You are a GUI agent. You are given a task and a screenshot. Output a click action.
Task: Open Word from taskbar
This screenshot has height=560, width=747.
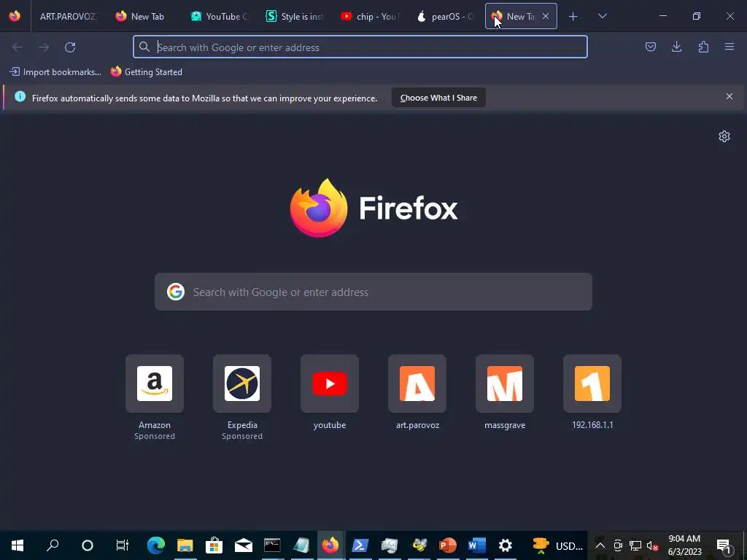[476, 545]
